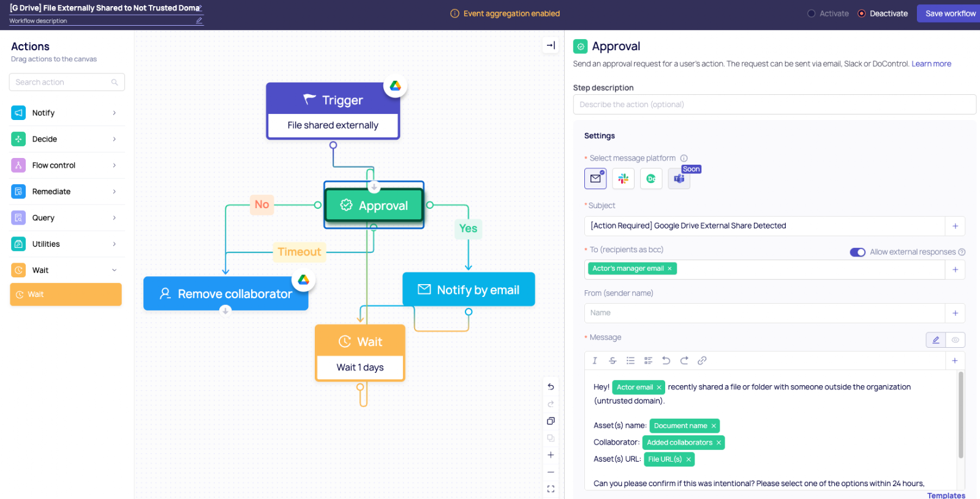
Task: Add variable to Subject field
Action: coord(955,226)
